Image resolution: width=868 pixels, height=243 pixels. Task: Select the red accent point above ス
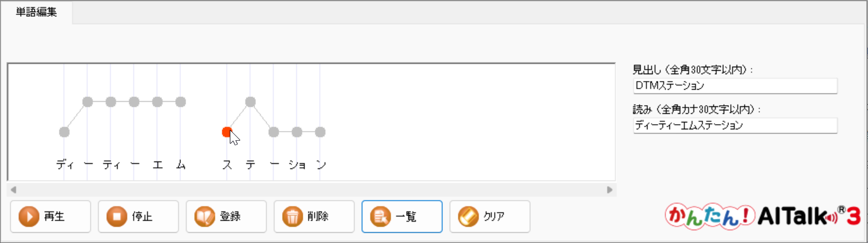coord(227,132)
